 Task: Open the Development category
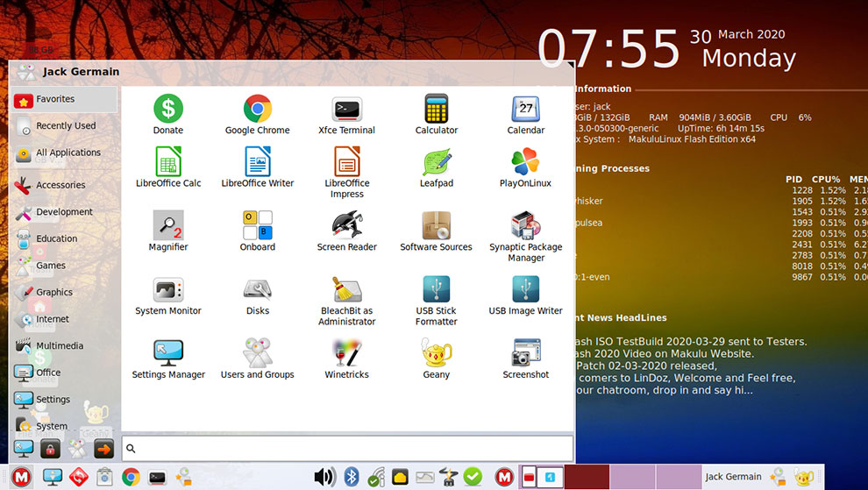[x=64, y=212]
